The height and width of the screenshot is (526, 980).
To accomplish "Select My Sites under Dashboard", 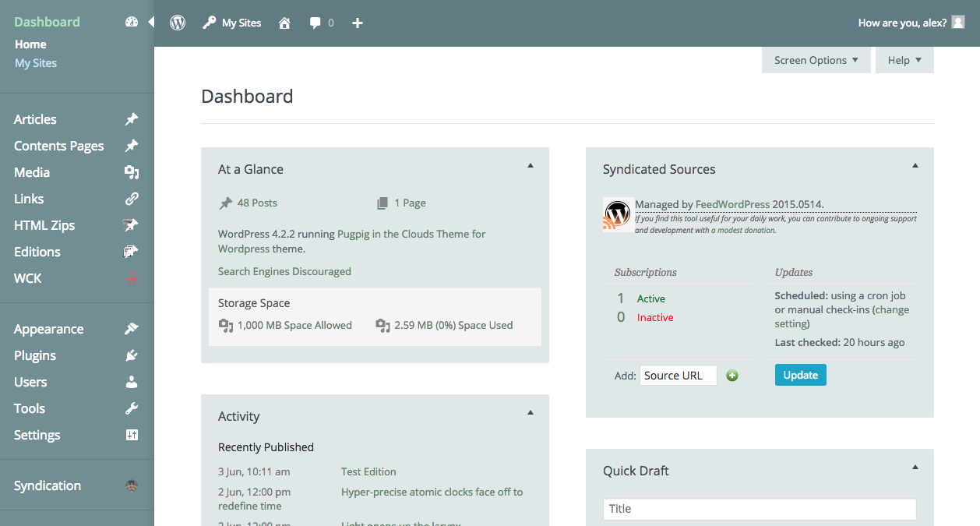I will 36,63.
